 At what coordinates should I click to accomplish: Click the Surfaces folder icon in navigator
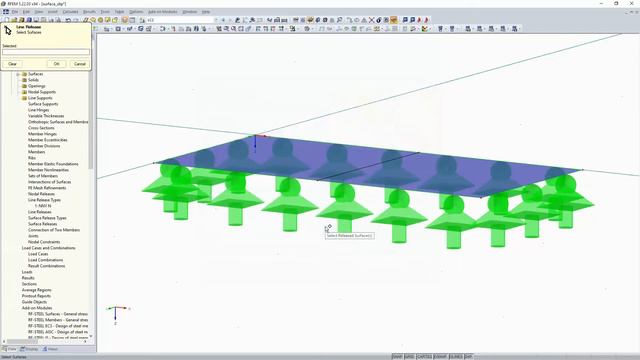24,74
